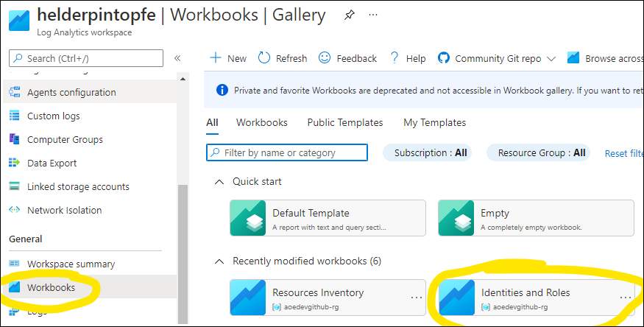Collapse the Quick start section

[220, 182]
